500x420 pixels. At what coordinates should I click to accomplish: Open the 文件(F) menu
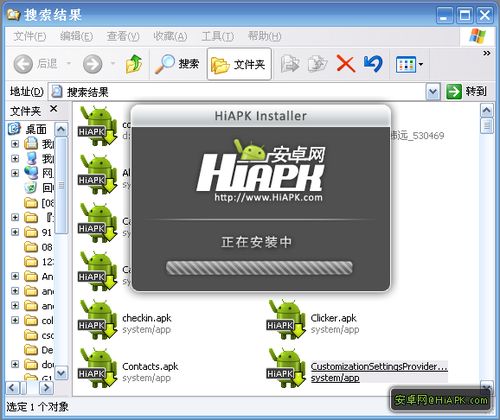[x=30, y=36]
